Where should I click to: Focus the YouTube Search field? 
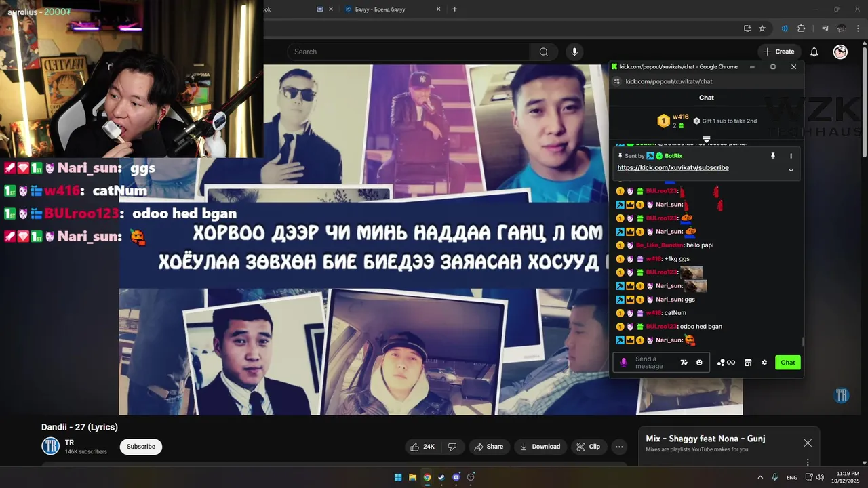(x=408, y=52)
